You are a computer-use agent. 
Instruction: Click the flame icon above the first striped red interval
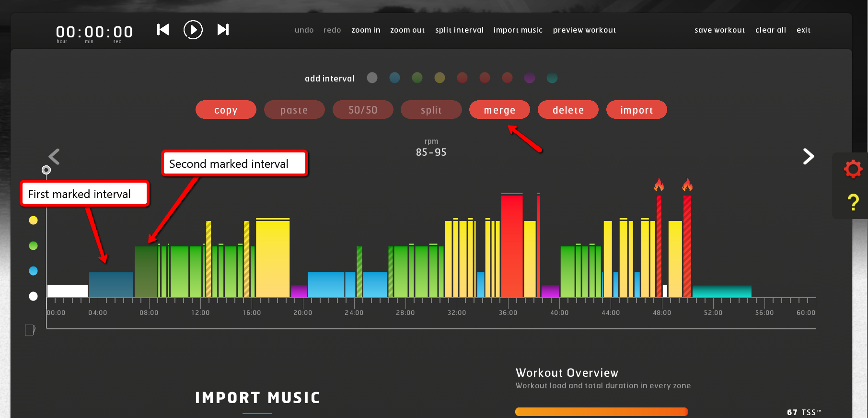[659, 185]
